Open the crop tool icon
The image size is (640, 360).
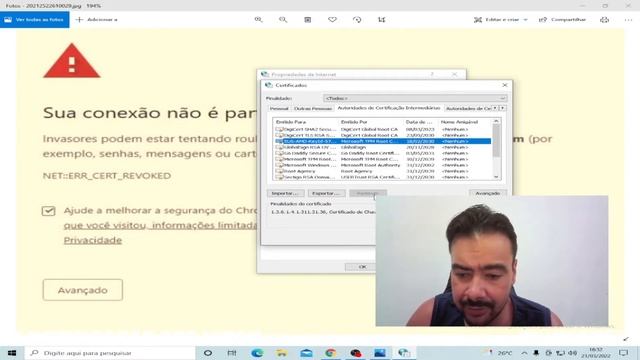pyautogui.click(x=382, y=20)
